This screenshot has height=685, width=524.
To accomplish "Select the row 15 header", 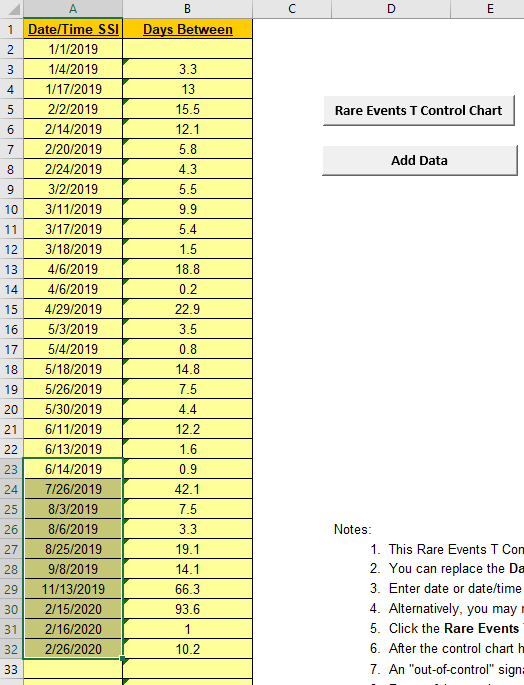I will [11, 309].
